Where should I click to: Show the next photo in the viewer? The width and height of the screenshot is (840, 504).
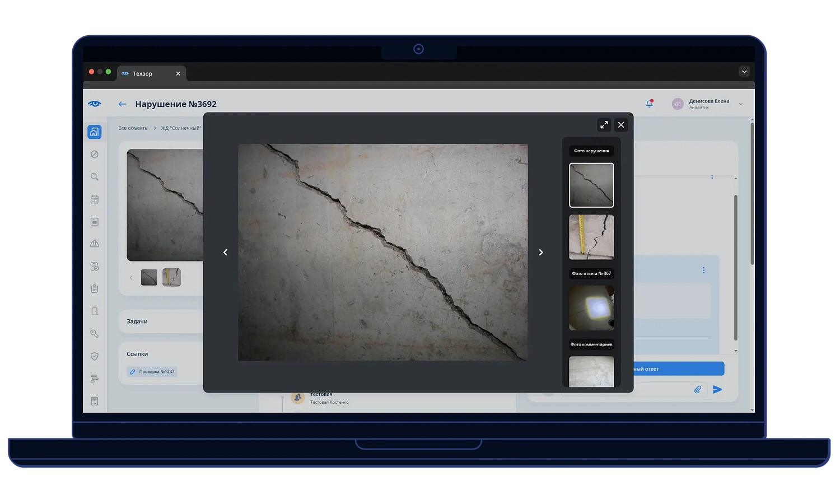point(541,253)
